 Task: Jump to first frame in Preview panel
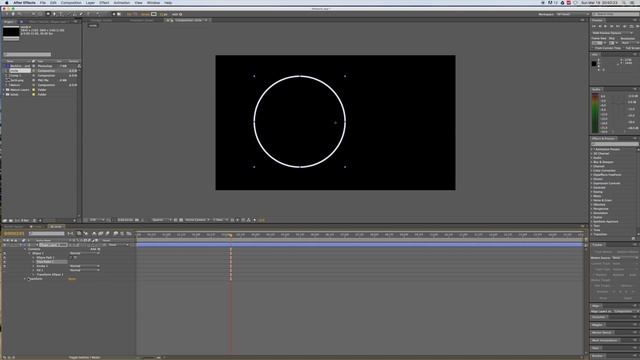(x=594, y=26)
